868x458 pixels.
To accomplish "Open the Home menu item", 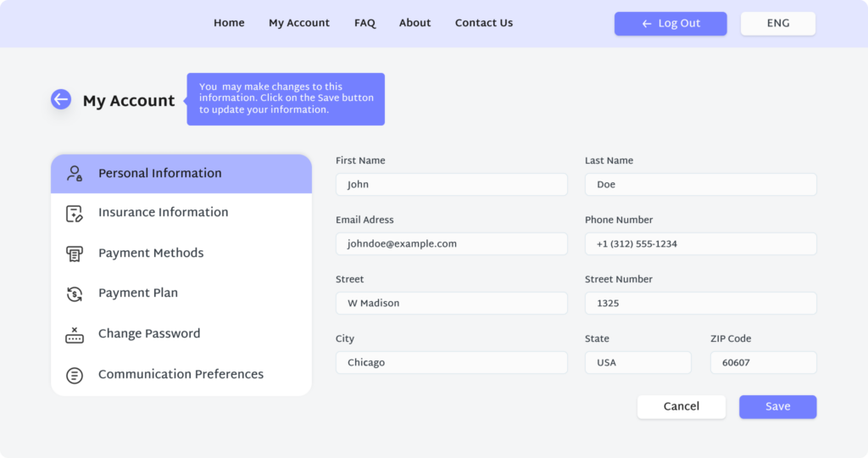I will (x=229, y=23).
